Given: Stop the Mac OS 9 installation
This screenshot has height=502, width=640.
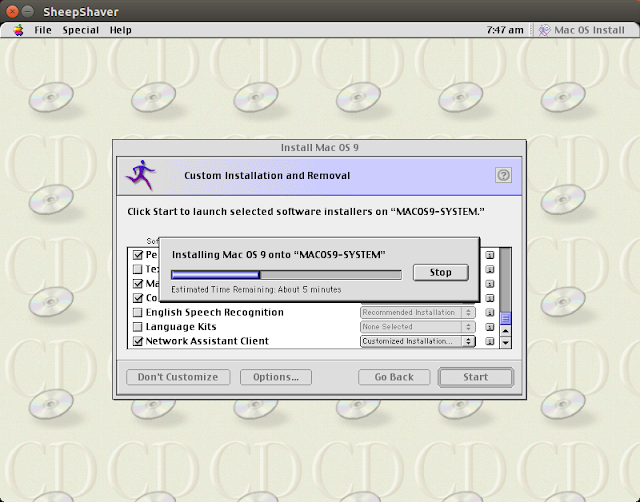Looking at the screenshot, I should click(x=440, y=273).
